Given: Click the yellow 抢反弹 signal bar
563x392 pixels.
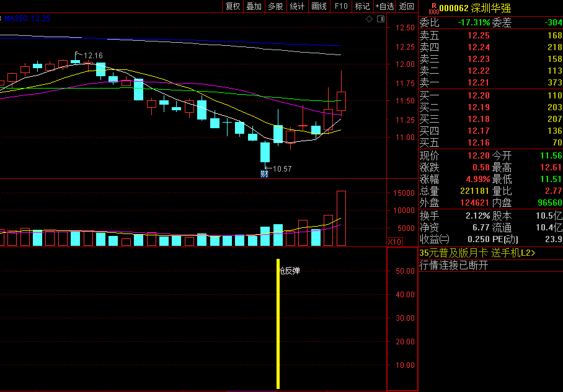Looking at the screenshot, I should pyautogui.click(x=278, y=324).
